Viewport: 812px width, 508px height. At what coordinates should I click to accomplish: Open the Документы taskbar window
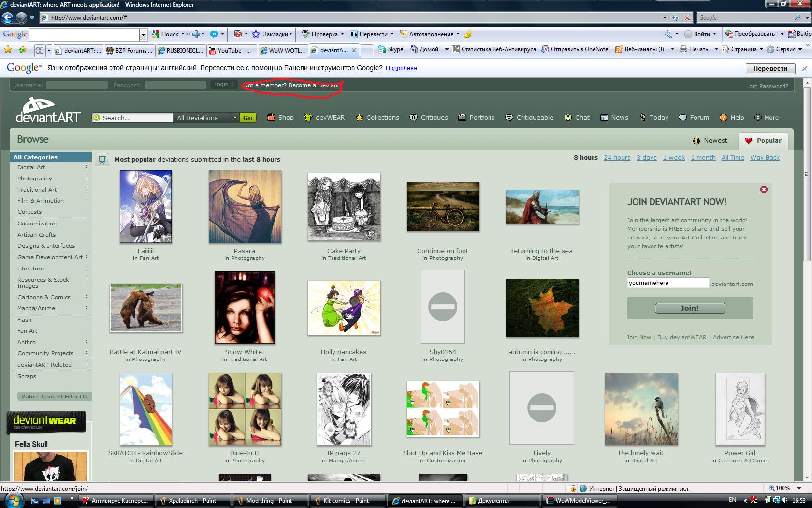coord(502,501)
